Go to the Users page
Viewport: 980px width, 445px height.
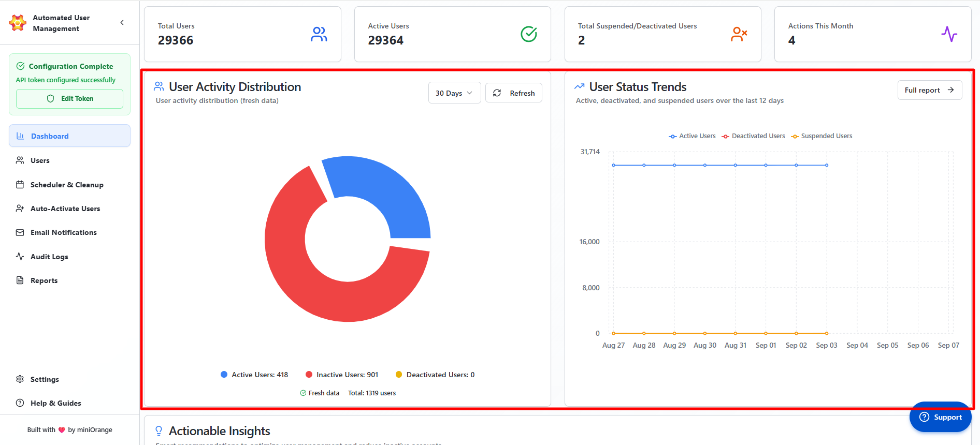(x=69, y=160)
